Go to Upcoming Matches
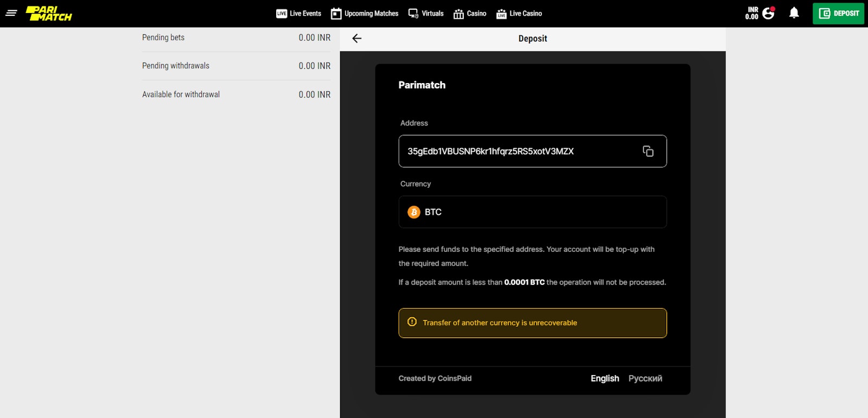This screenshot has width=868, height=418. 365,14
